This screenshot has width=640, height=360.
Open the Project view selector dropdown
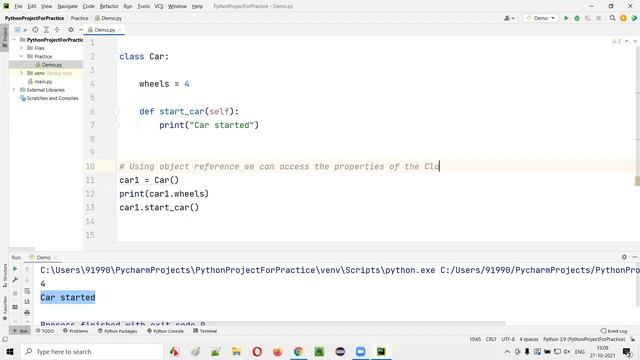(x=20, y=30)
